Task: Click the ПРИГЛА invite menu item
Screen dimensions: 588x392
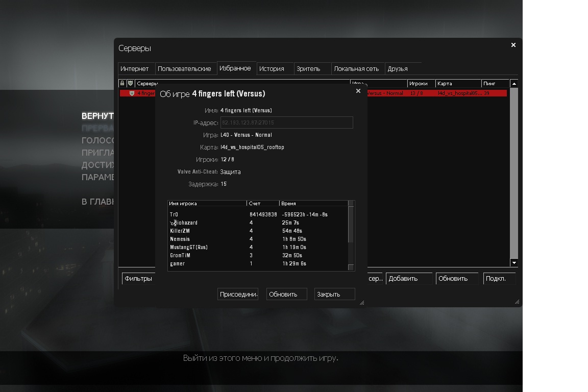Action: pos(97,153)
